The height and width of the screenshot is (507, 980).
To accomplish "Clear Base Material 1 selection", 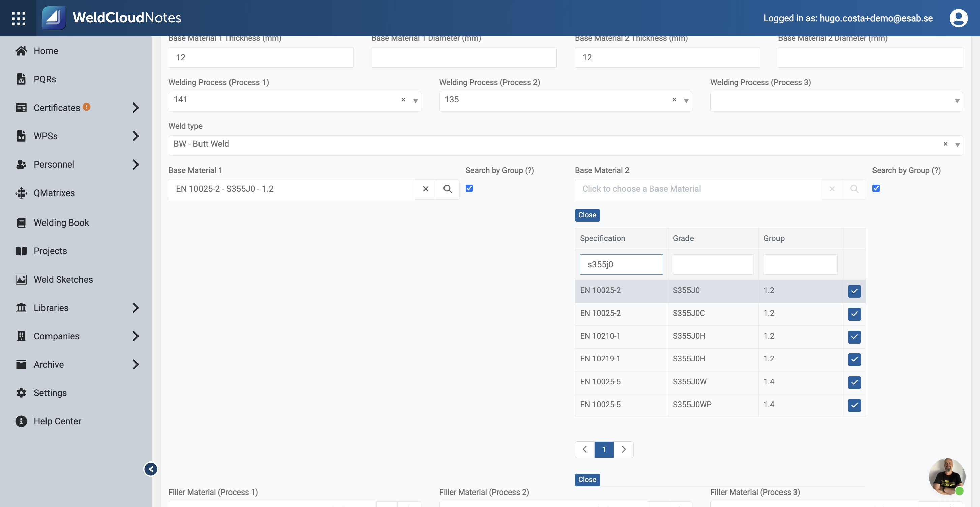I will (x=426, y=189).
